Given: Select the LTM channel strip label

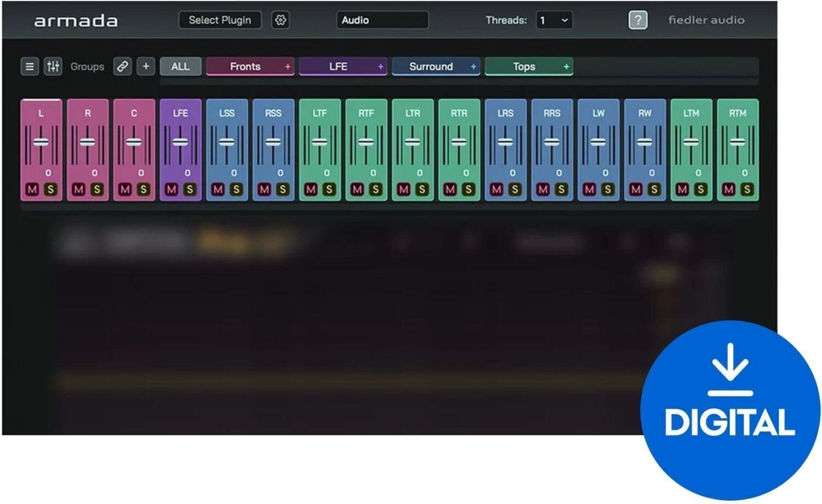Looking at the screenshot, I should pyautogui.click(x=691, y=113).
